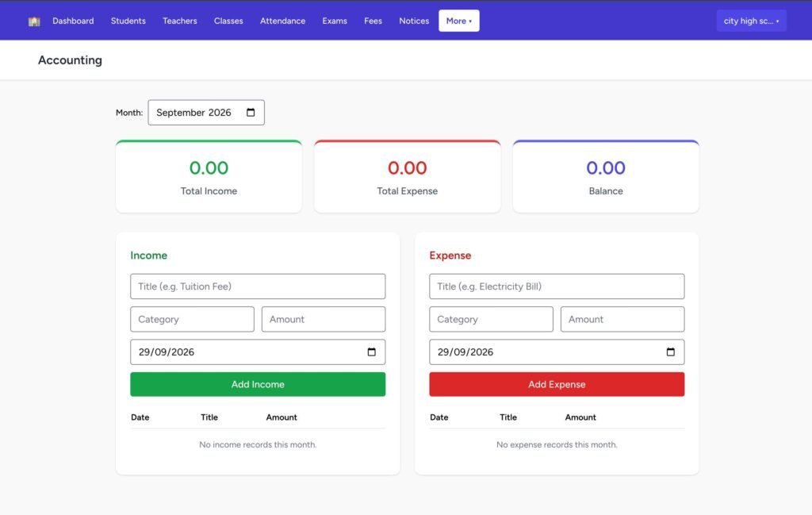Click the Total Expense card
This screenshot has width=812, height=515.
[x=408, y=176]
